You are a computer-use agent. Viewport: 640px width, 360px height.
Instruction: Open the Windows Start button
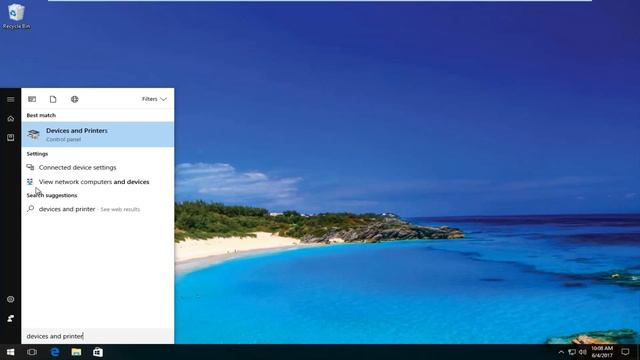(11, 352)
